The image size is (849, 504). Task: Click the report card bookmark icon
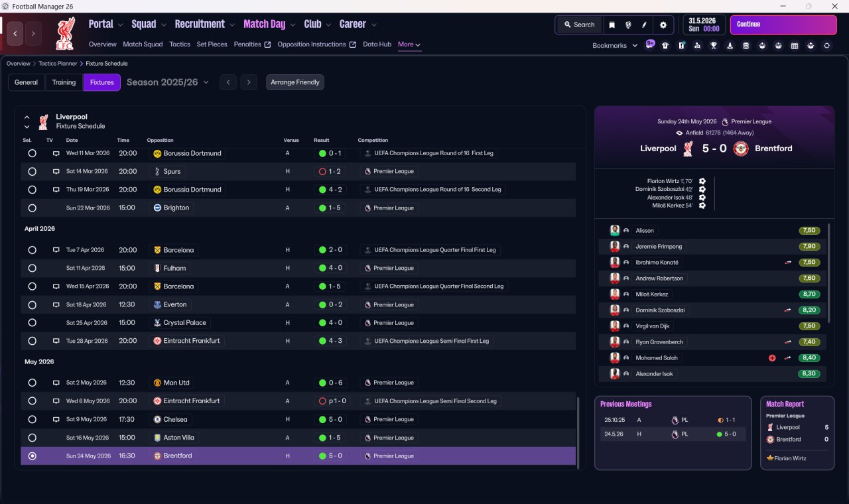682,46
